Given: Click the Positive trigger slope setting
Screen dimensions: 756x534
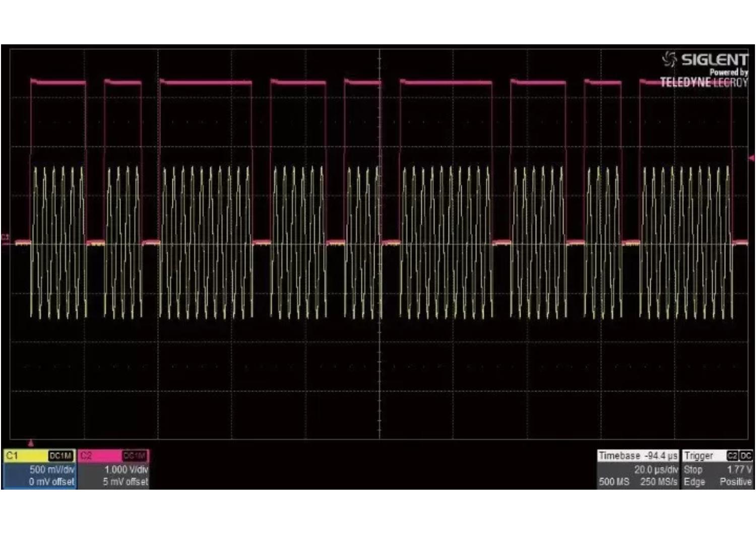Looking at the screenshot, I should coord(735,482).
